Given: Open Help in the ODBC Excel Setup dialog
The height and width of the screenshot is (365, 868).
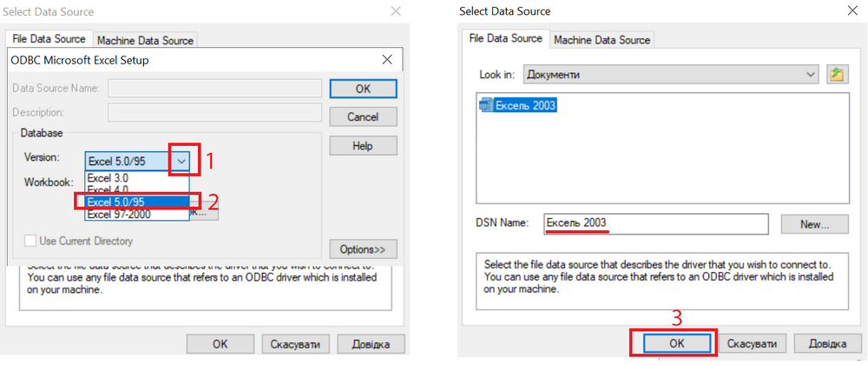Looking at the screenshot, I should click(x=363, y=145).
